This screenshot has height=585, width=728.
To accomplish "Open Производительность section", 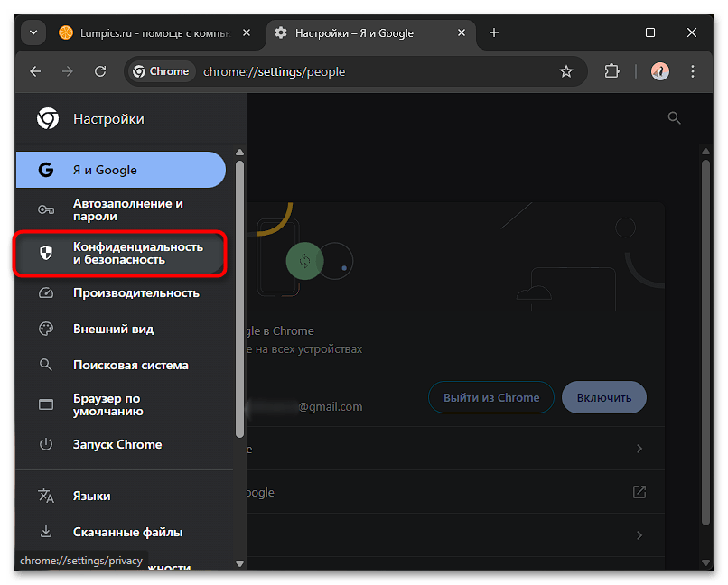I will 121,293.
